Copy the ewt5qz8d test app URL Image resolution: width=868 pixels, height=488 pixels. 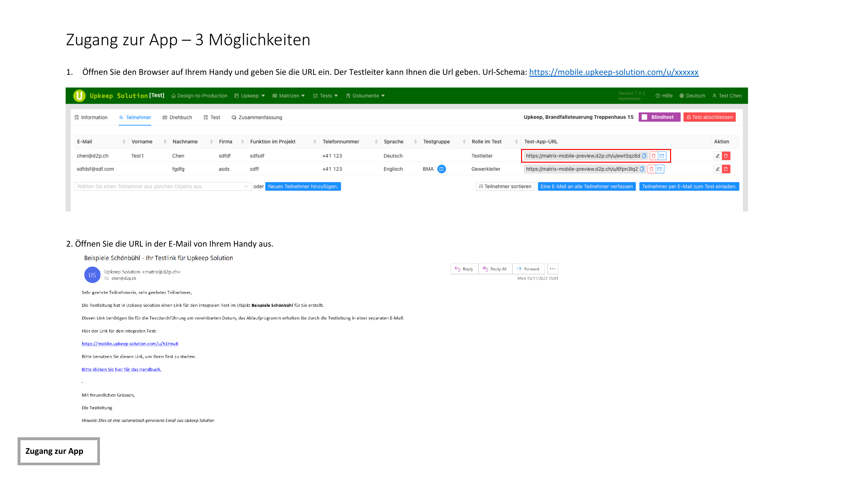(643, 156)
